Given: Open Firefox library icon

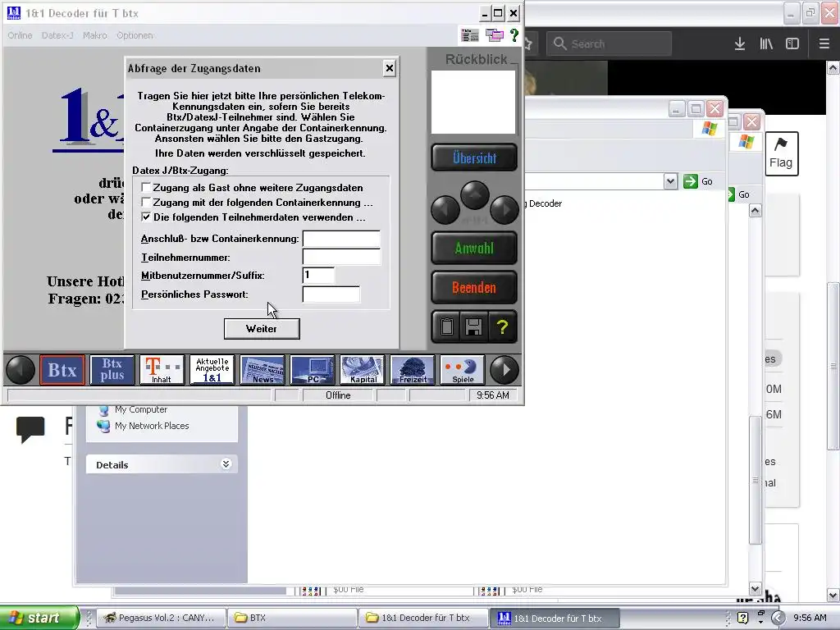Looking at the screenshot, I should [x=766, y=44].
